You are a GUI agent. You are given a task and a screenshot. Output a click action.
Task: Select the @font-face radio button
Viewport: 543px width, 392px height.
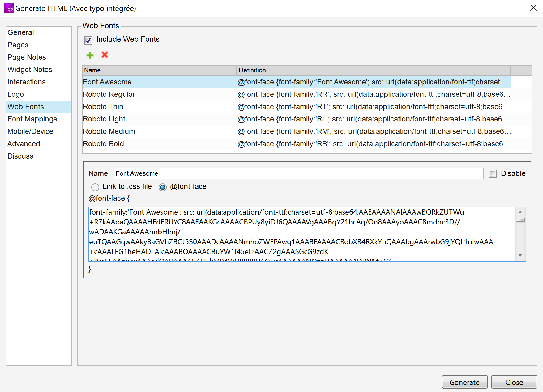[x=163, y=187]
